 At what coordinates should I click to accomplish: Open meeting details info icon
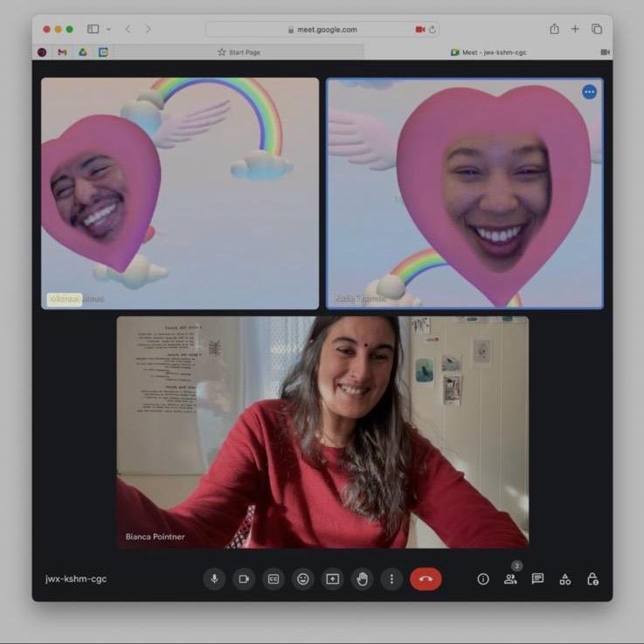pyautogui.click(x=483, y=578)
